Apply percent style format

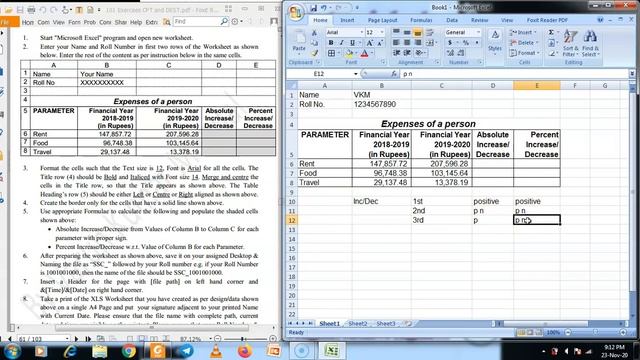tap(466, 42)
